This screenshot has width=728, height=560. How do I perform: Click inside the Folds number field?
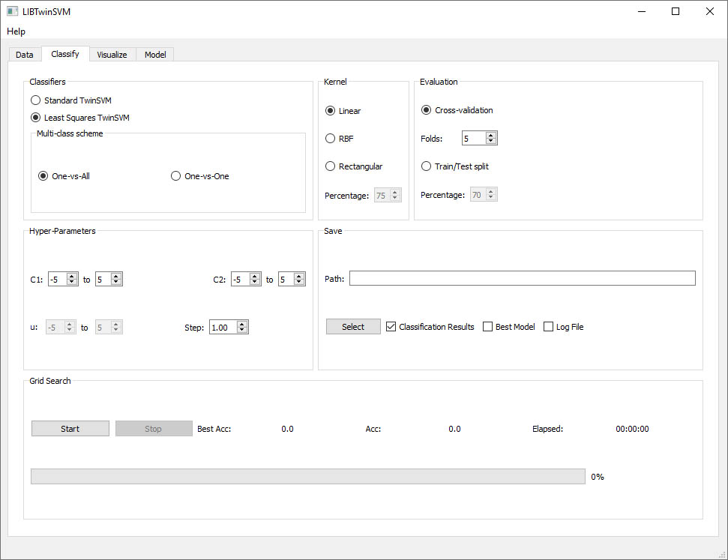(x=474, y=139)
